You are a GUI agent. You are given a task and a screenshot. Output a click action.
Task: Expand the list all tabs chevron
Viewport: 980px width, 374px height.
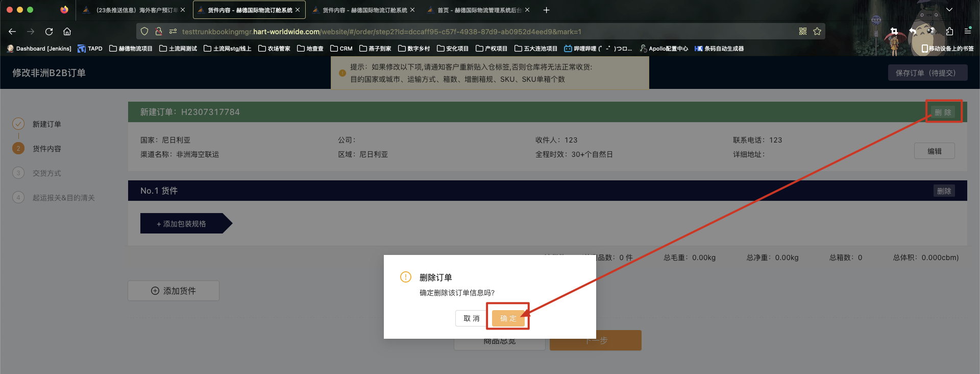(949, 10)
